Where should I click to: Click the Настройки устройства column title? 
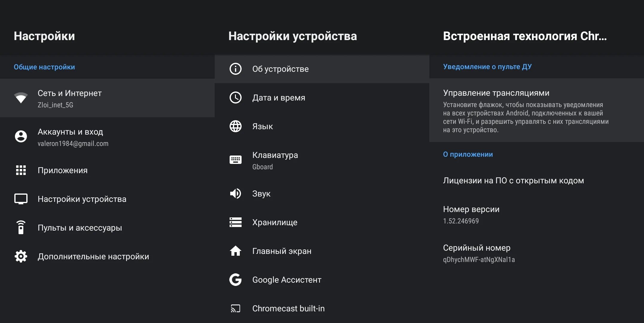[x=293, y=36]
